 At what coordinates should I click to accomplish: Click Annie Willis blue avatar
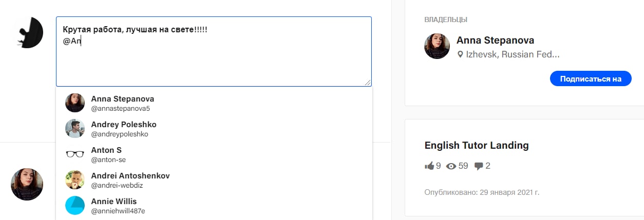(x=75, y=205)
